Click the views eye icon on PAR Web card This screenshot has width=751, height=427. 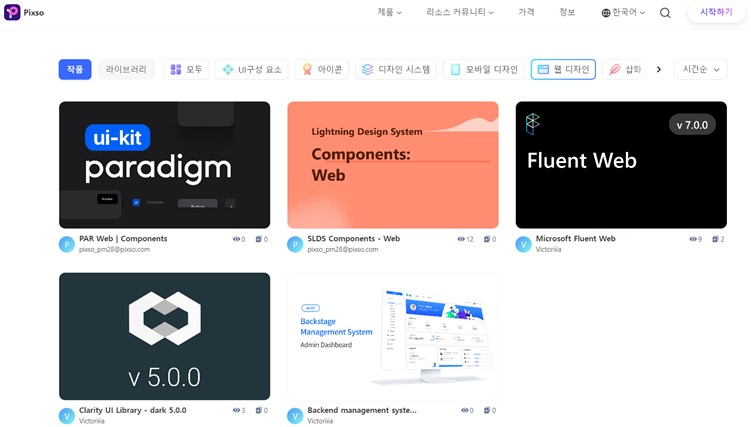(236, 239)
